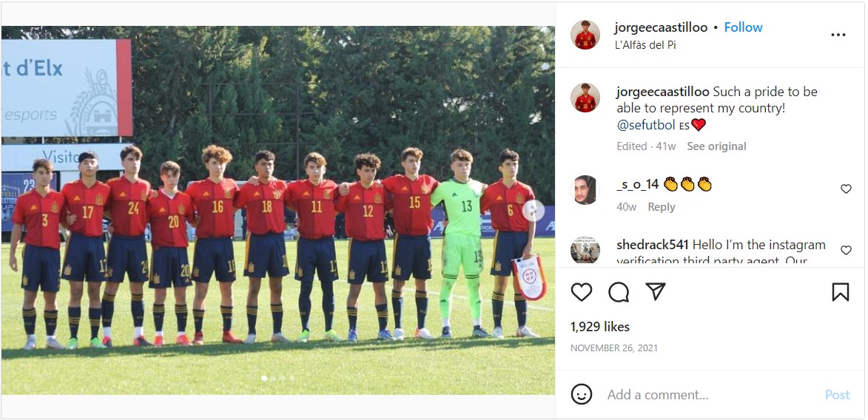Open emoji picker smiley icon
Viewport: 868px width, 420px height.
pyautogui.click(x=581, y=395)
